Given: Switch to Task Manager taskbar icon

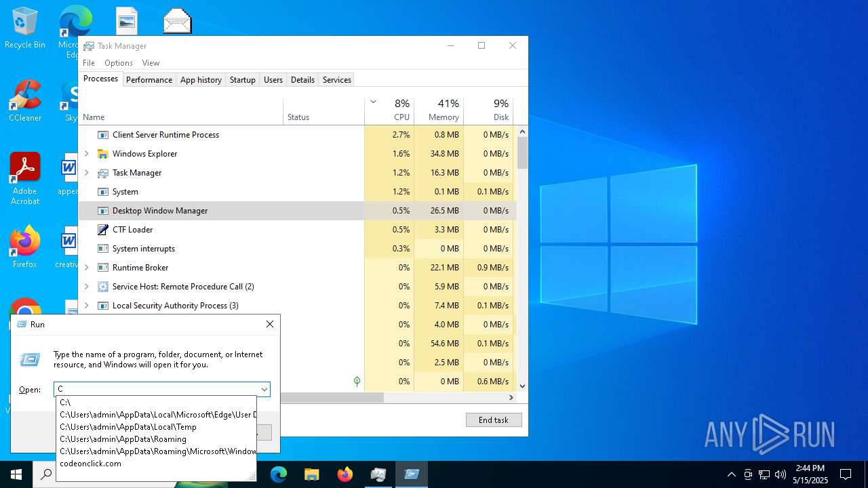Looking at the screenshot, I should point(378,474).
